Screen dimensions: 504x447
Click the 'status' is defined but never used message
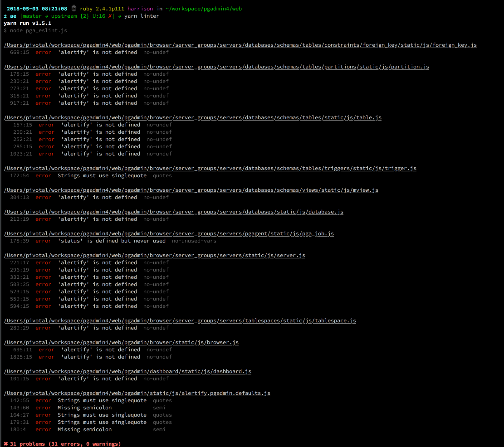[x=112, y=241]
